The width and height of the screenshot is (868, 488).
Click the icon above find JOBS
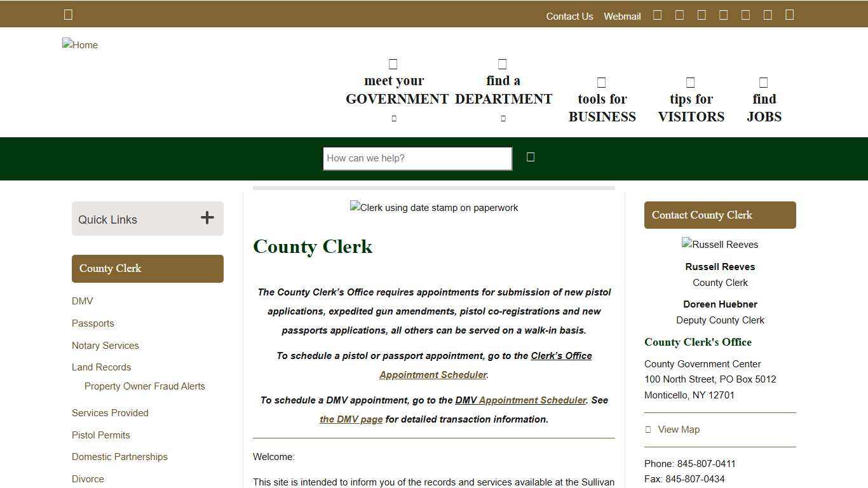[x=763, y=82]
